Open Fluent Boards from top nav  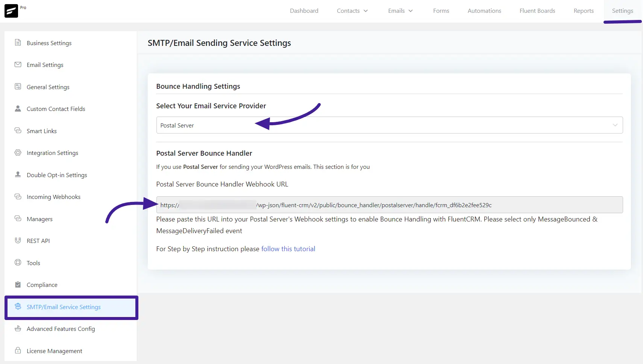[x=537, y=11]
